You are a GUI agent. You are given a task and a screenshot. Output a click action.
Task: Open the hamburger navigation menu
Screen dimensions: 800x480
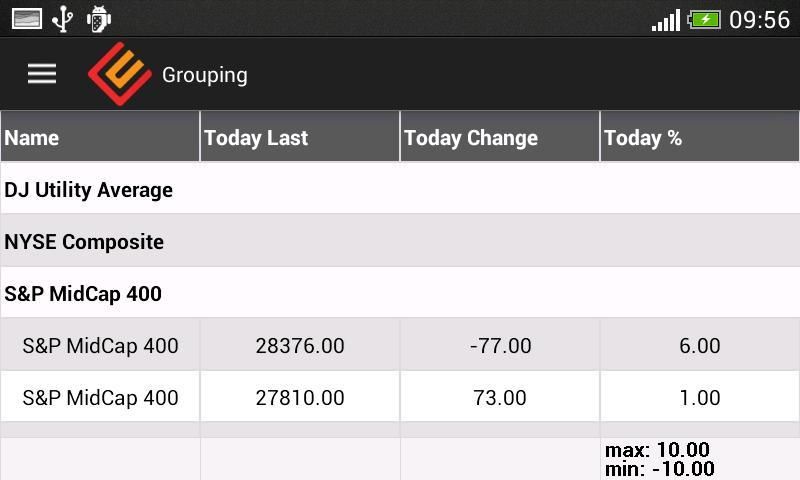pyautogui.click(x=41, y=74)
